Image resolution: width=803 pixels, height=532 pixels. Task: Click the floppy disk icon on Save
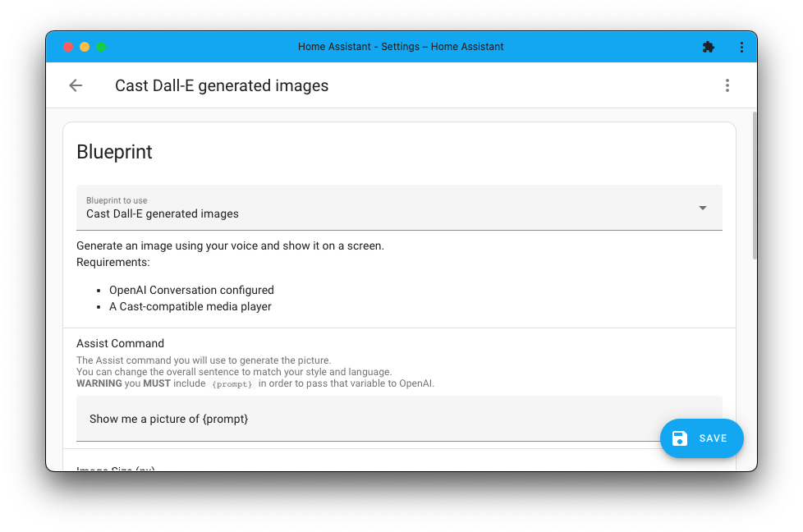[x=680, y=438]
